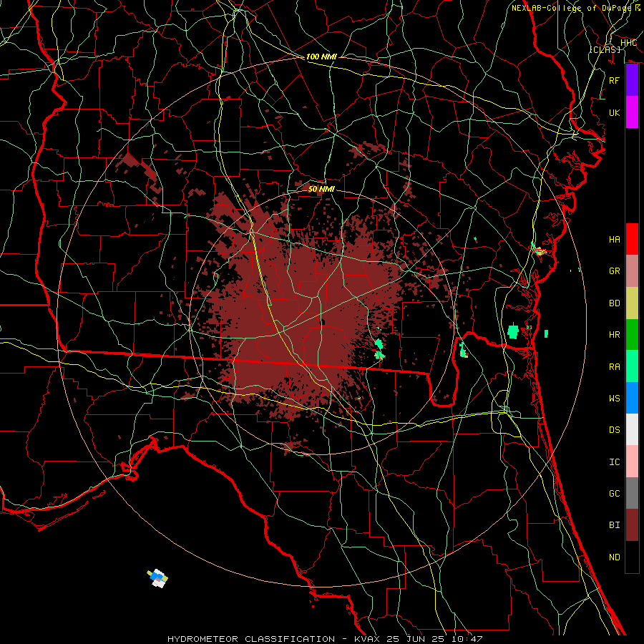Viewport: 644px width, 644px height.
Task: Click the 'ND' legend label
Action: (614, 557)
